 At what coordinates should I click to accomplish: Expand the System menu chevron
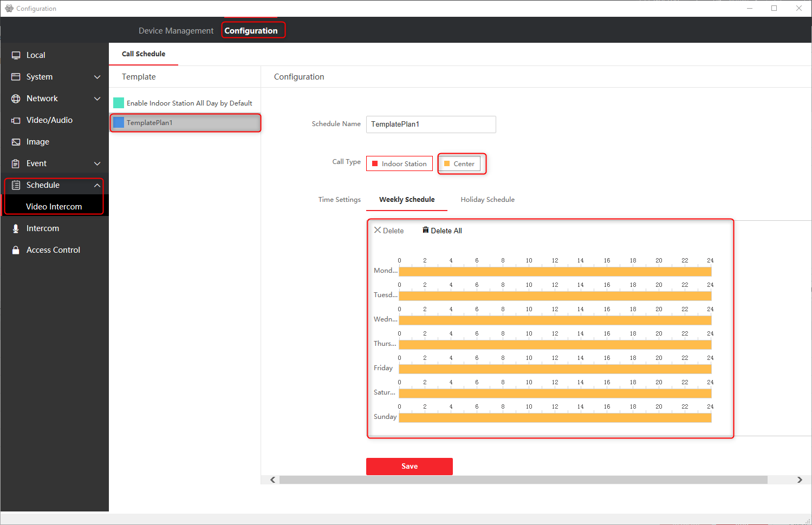click(98, 77)
